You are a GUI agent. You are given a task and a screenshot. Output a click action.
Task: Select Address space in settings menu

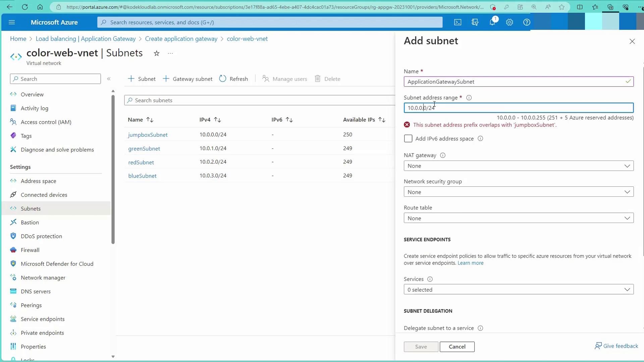click(38, 181)
